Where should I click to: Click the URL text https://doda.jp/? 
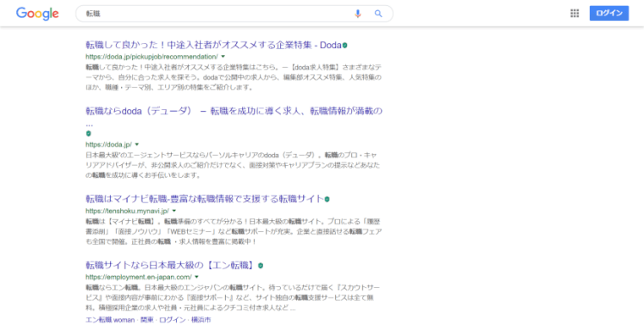(108, 144)
